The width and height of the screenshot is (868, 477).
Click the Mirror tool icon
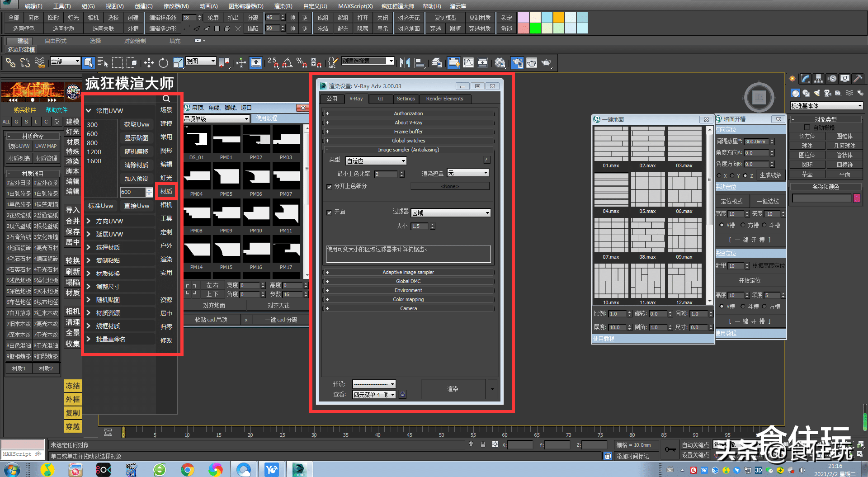tap(405, 62)
